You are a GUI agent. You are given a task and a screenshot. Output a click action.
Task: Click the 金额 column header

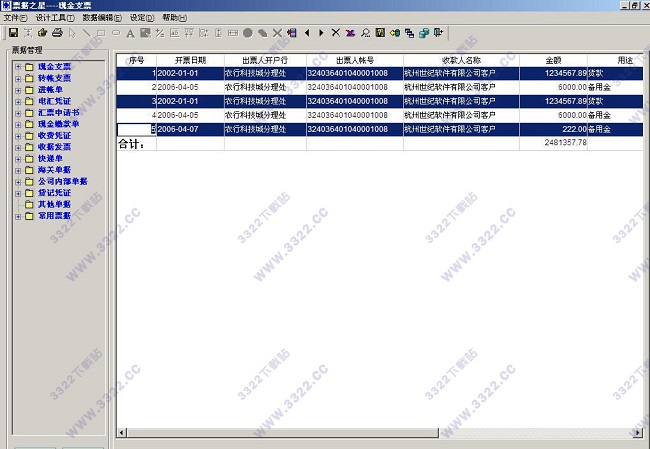pyautogui.click(x=553, y=61)
